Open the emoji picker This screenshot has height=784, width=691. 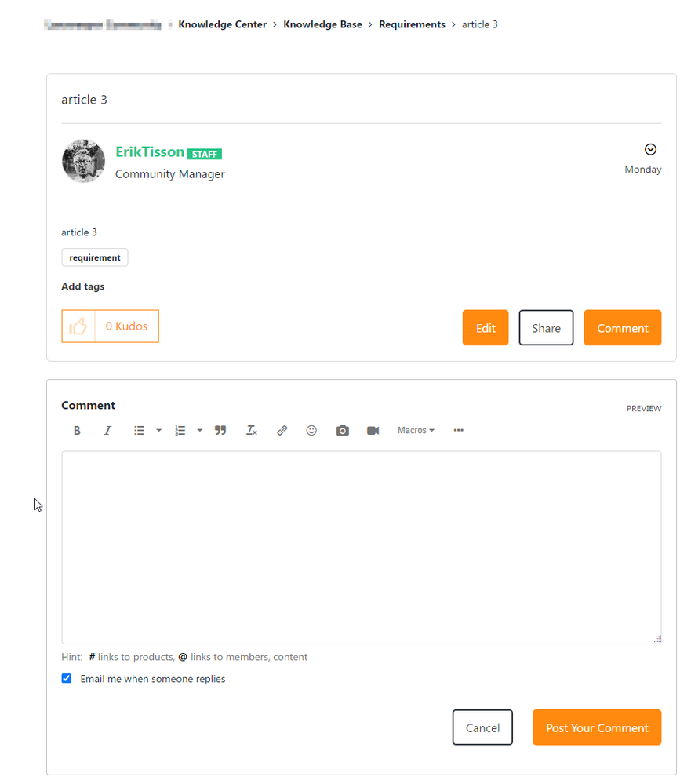click(x=311, y=431)
